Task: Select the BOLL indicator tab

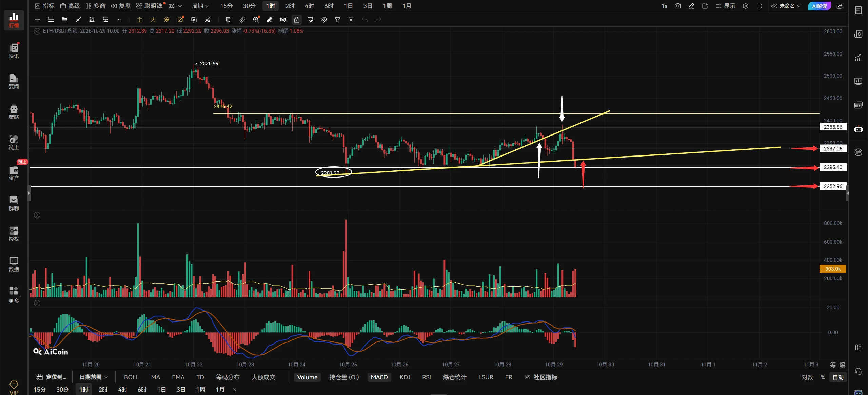Action: (x=132, y=377)
